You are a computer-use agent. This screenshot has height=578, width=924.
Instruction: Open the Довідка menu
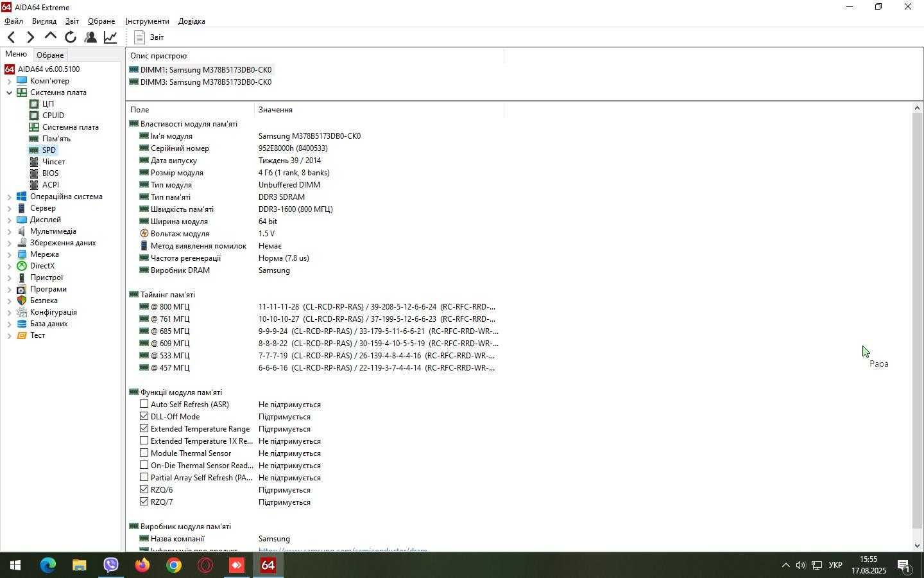tap(192, 21)
